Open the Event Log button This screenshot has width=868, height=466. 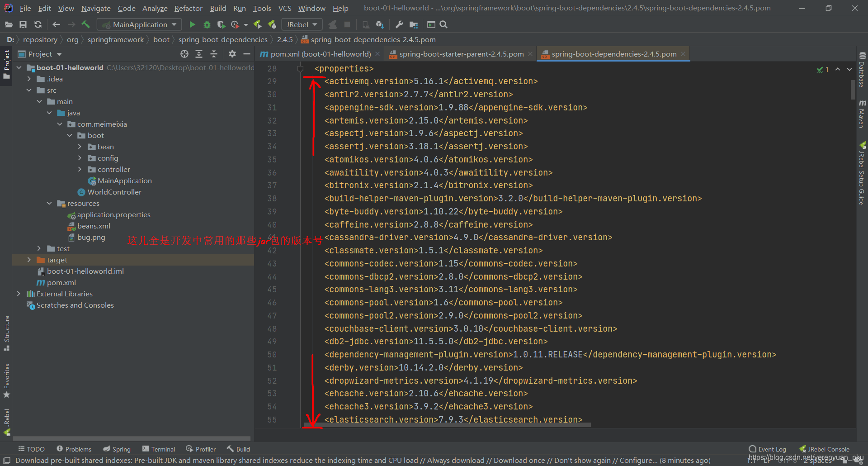768,449
